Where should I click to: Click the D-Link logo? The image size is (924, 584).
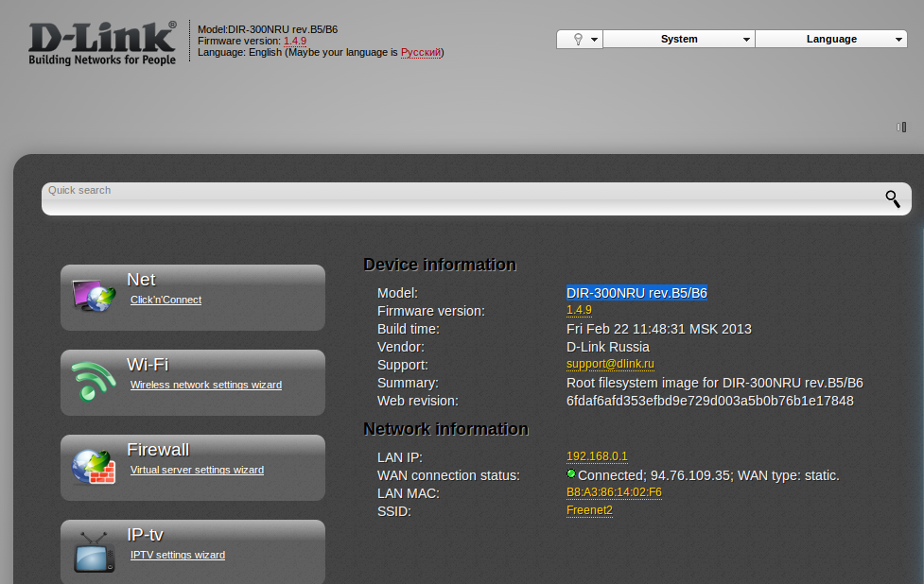102,43
